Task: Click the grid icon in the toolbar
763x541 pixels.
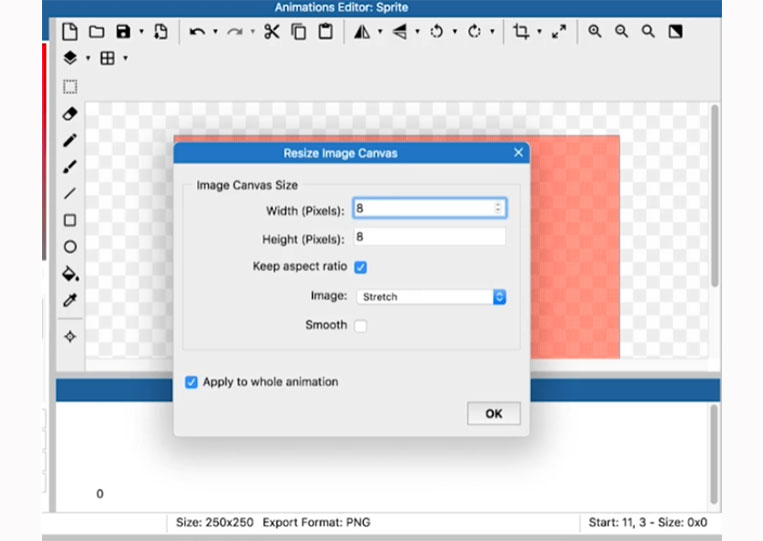Action: pos(107,58)
